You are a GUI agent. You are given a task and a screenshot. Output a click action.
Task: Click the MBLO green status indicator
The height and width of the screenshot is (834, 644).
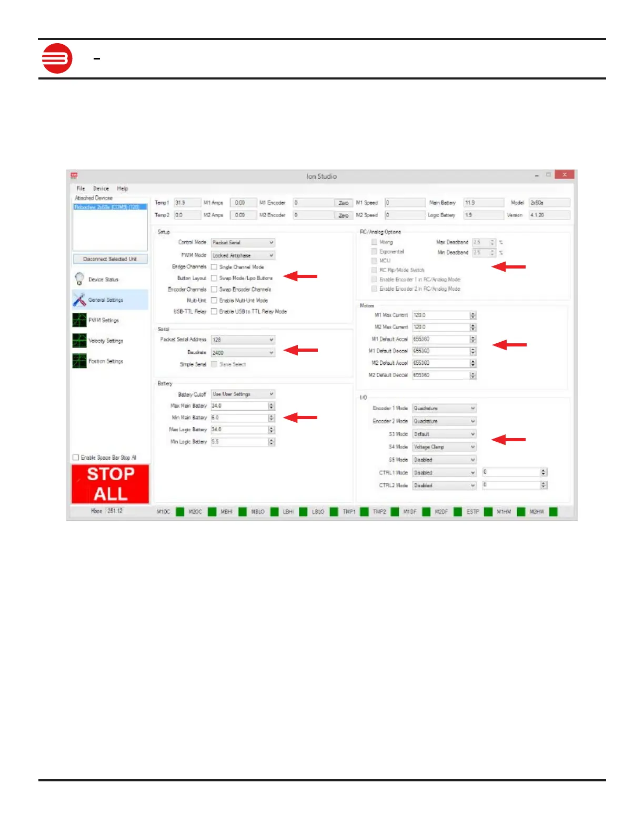pyautogui.click(x=274, y=511)
